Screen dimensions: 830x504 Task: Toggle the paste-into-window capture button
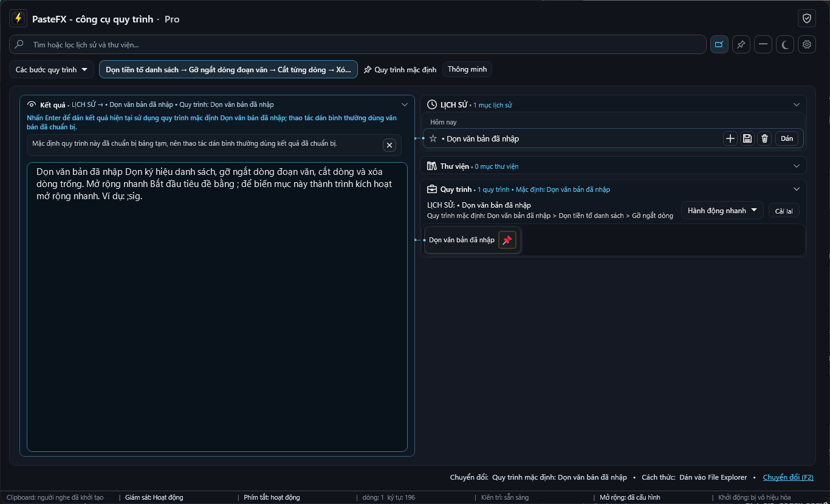(719, 44)
